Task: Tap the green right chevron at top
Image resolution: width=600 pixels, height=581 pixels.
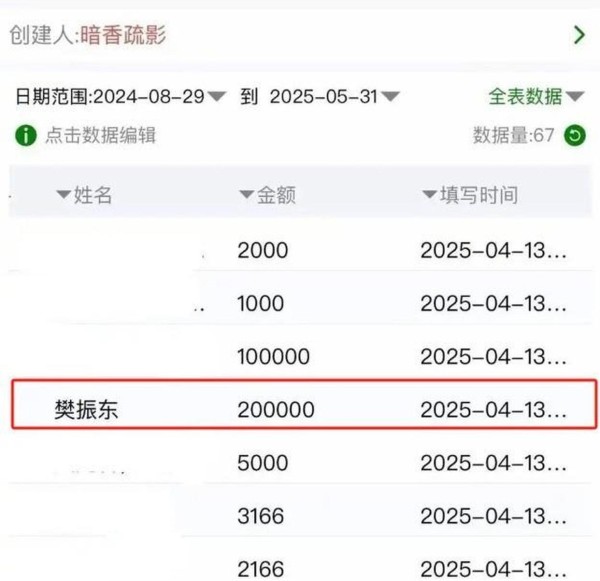Action: (x=578, y=35)
